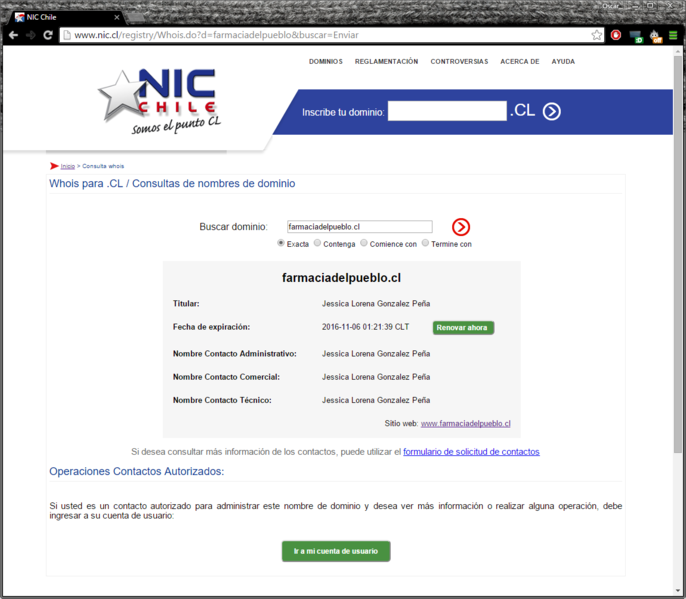The image size is (686, 599).
Task: Choose the Termine con search option
Action: coord(426,243)
